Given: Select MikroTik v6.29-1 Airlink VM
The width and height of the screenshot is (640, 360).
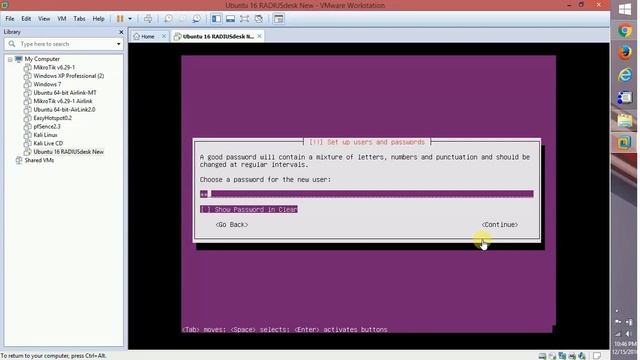Looking at the screenshot, I should (62, 101).
